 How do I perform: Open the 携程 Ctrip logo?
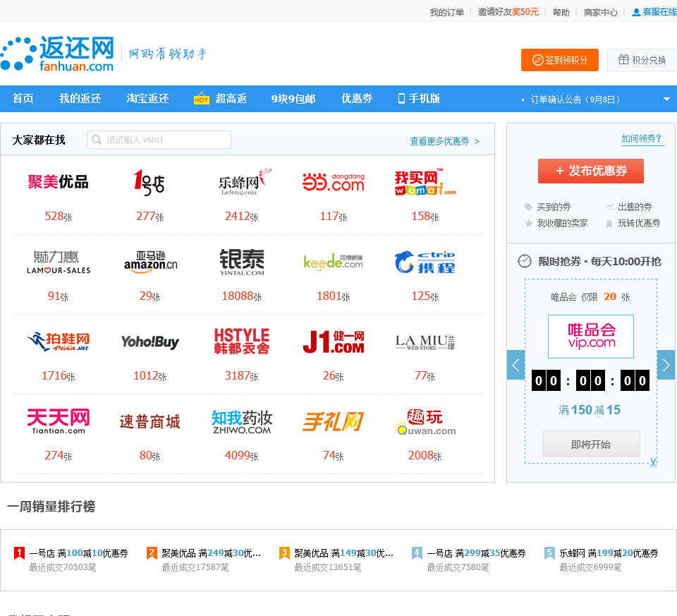(x=425, y=262)
